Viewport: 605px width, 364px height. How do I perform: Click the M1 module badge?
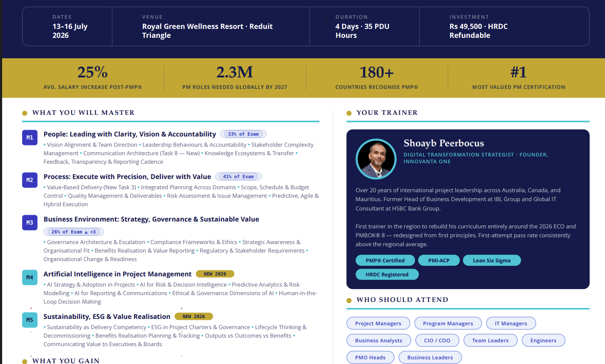30,137
